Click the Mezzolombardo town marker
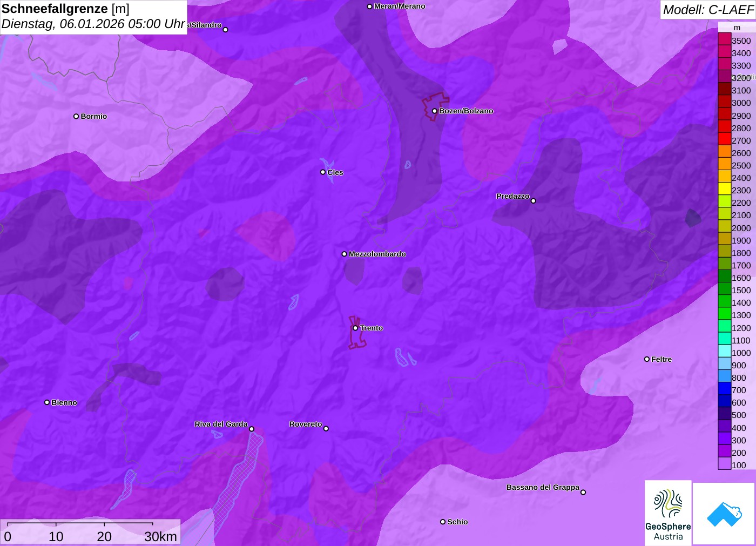This screenshot has width=756, height=546. (x=345, y=254)
